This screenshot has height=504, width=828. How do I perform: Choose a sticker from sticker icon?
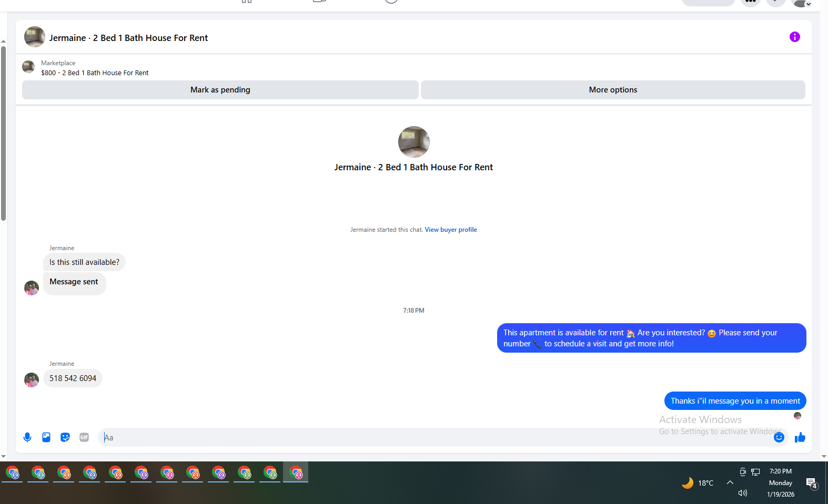point(65,437)
